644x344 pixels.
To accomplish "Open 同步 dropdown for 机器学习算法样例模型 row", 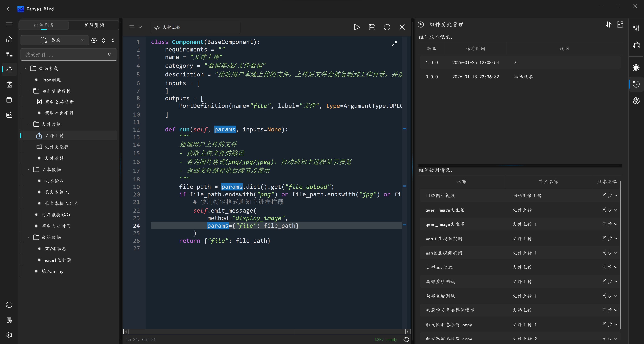I will click(610, 310).
